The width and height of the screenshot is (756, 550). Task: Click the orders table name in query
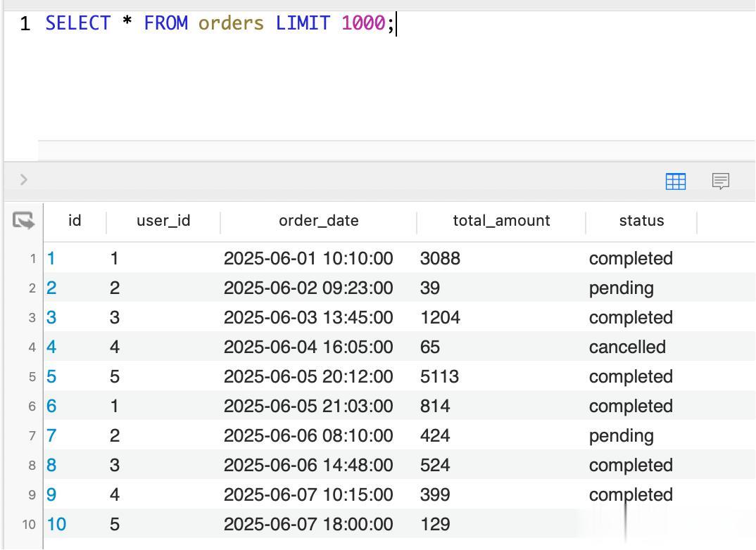click(231, 24)
